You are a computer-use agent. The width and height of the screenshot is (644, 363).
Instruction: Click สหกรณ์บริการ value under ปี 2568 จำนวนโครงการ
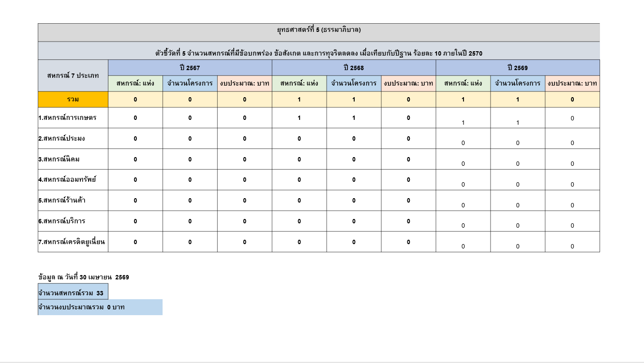pyautogui.click(x=354, y=221)
